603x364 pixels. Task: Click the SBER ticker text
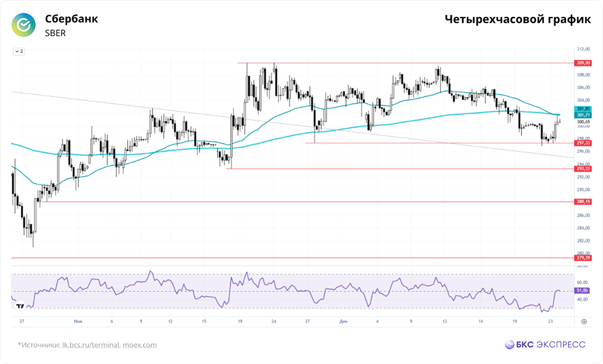(x=55, y=33)
